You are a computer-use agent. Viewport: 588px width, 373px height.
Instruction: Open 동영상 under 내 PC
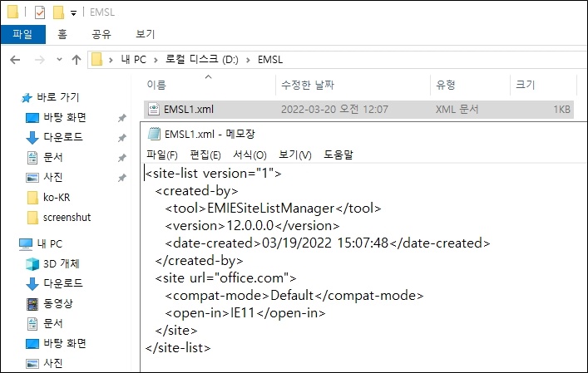(57, 303)
